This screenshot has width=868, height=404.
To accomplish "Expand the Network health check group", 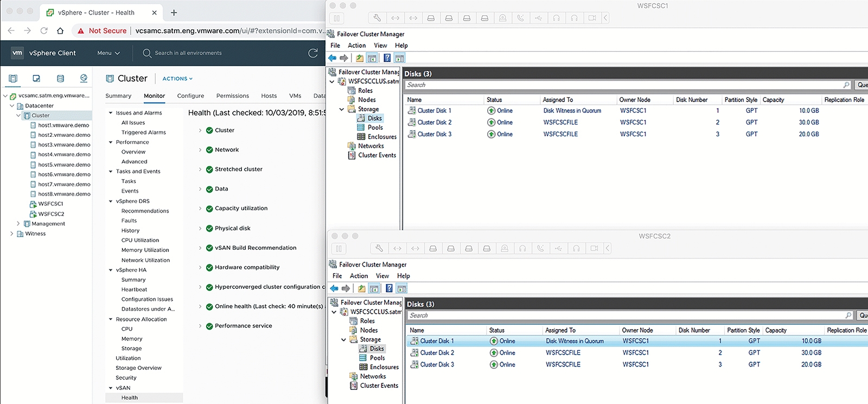I will 200,150.
